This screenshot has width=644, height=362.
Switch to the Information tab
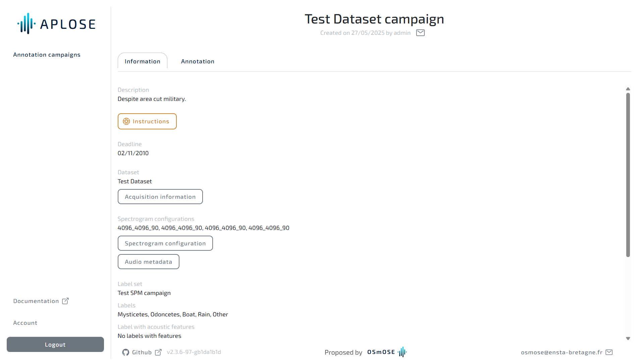tap(143, 61)
